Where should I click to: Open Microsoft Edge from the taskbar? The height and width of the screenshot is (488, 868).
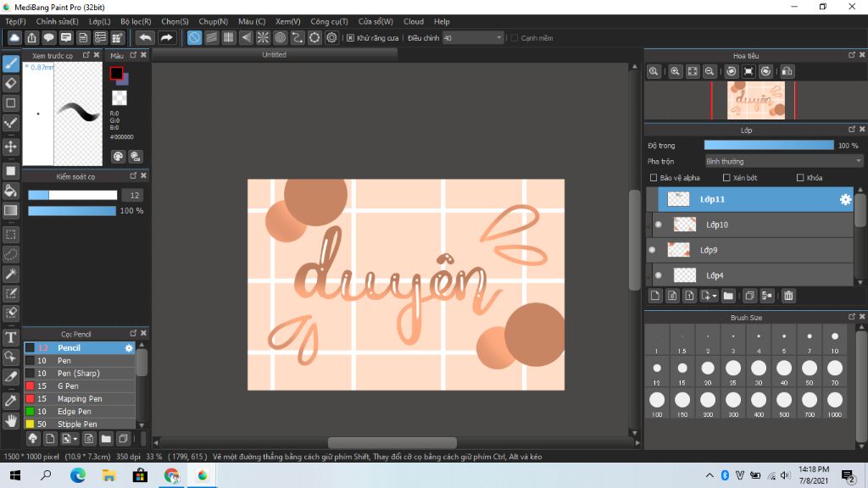coord(78,475)
